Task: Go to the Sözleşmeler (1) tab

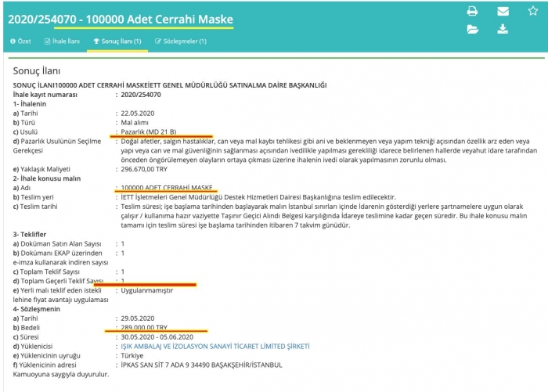Action: click(x=181, y=41)
